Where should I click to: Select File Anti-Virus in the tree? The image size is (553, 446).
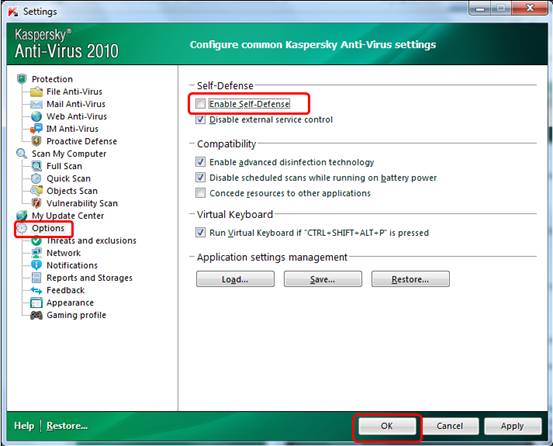click(74, 92)
